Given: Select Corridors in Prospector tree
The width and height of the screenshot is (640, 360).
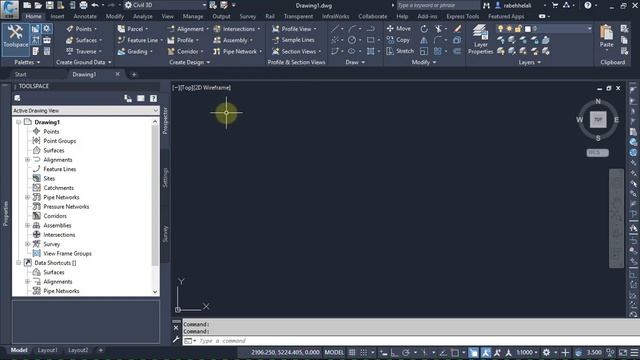Looking at the screenshot, I should [55, 216].
